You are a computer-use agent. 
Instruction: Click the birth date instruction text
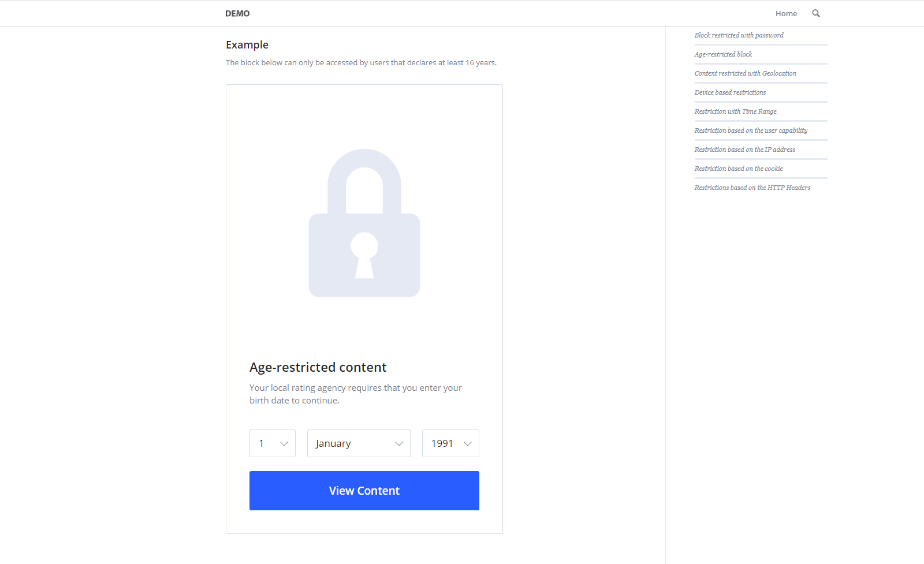pyautogui.click(x=355, y=394)
